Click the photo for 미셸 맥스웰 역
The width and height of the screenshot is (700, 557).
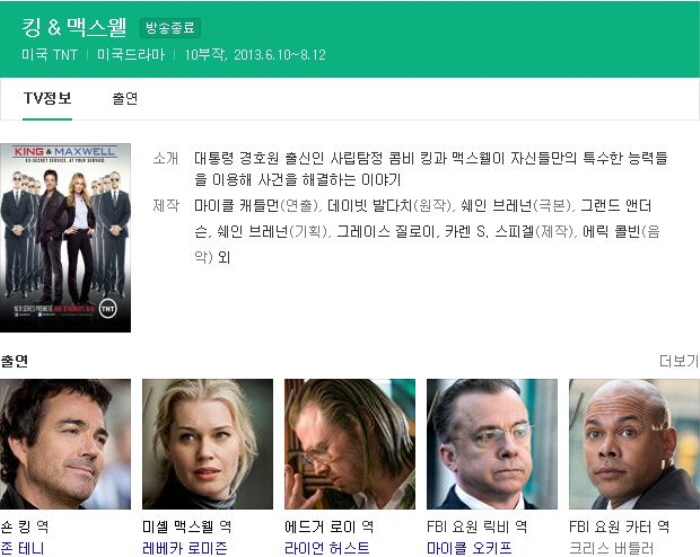pos(208,444)
